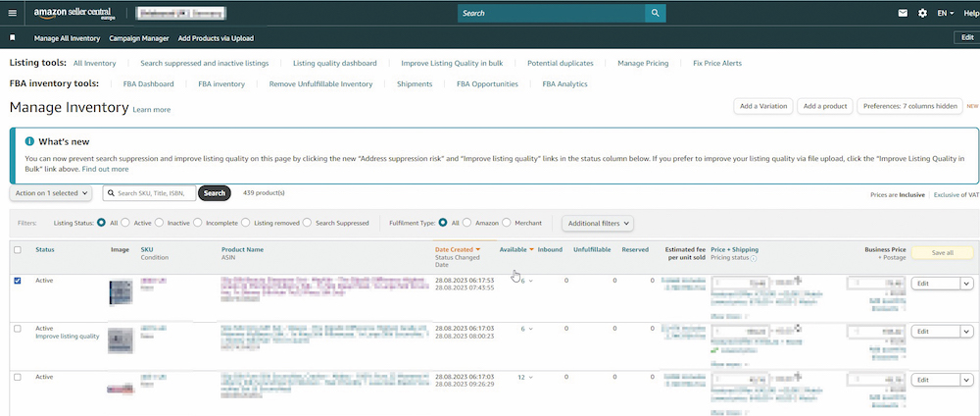Open the Manage Pricing tool
Screen dimensions: 980x416
coord(643,63)
